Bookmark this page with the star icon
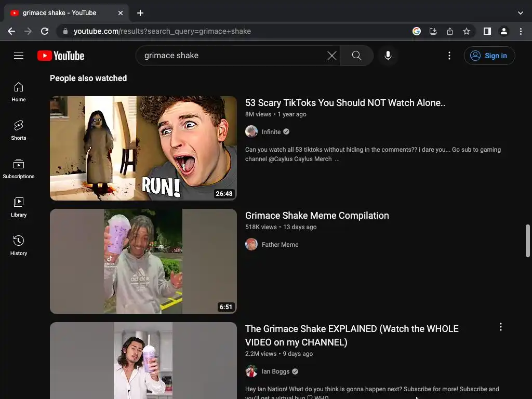 click(x=467, y=31)
